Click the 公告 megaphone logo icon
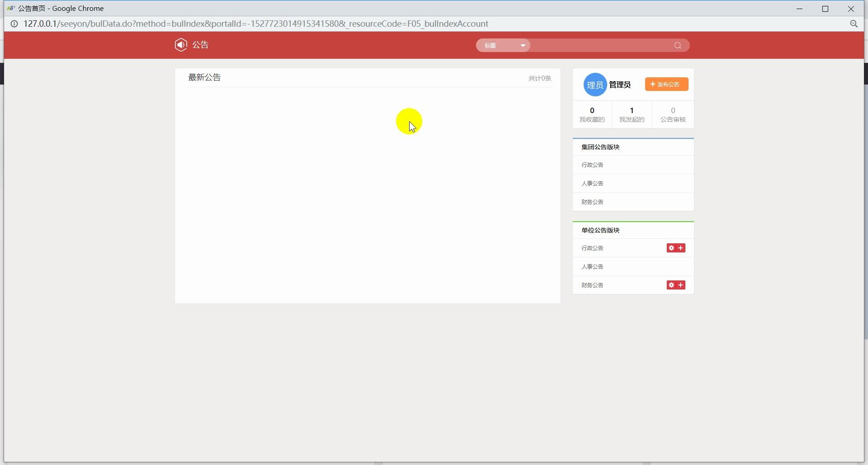Viewport: 868px width, 465px height. point(181,45)
